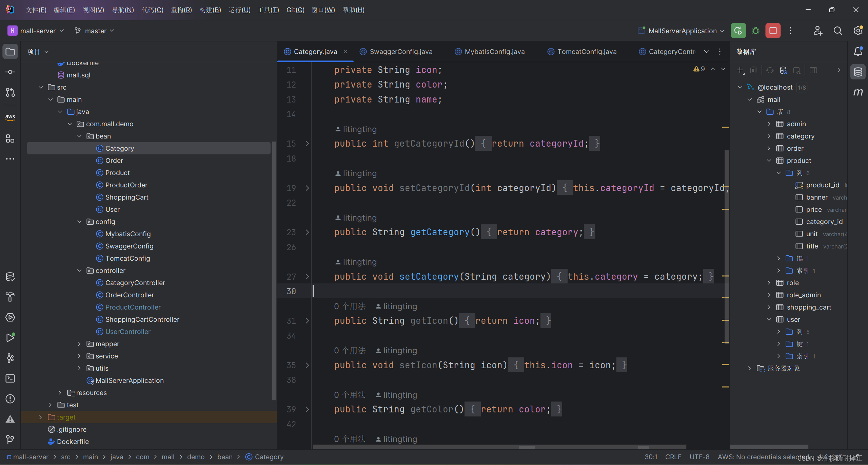This screenshot has width=868, height=465.
Task: Unfold the getCategoryId method body
Action: 307,144
